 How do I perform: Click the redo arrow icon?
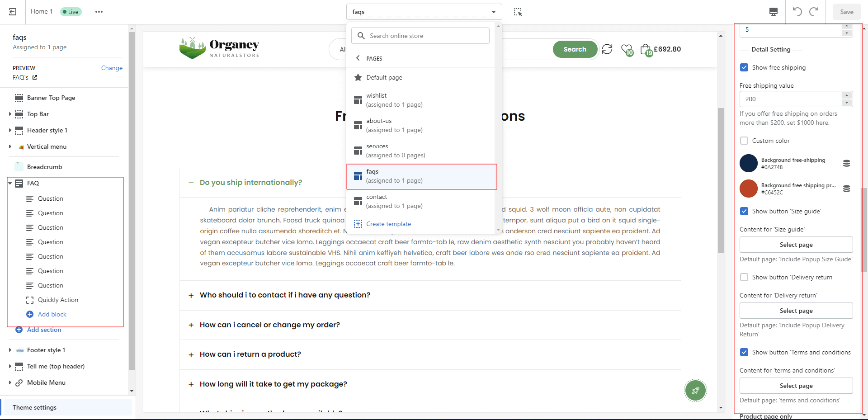(814, 12)
